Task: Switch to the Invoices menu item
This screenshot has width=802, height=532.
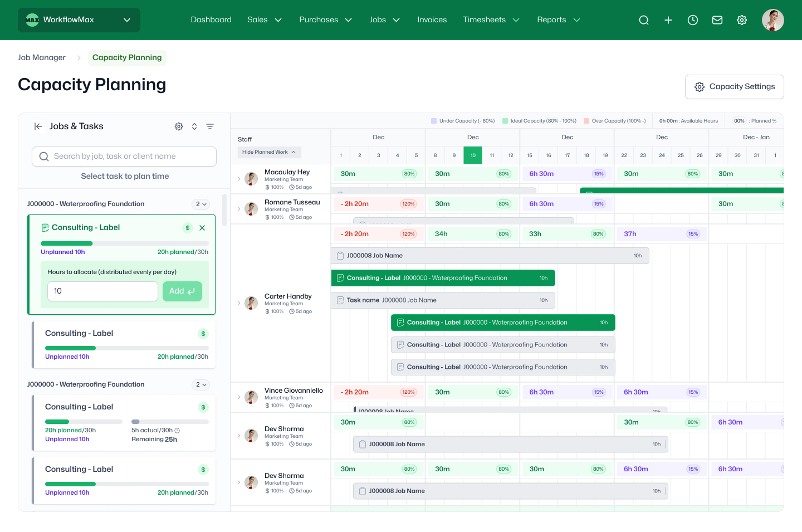Action: (x=432, y=19)
